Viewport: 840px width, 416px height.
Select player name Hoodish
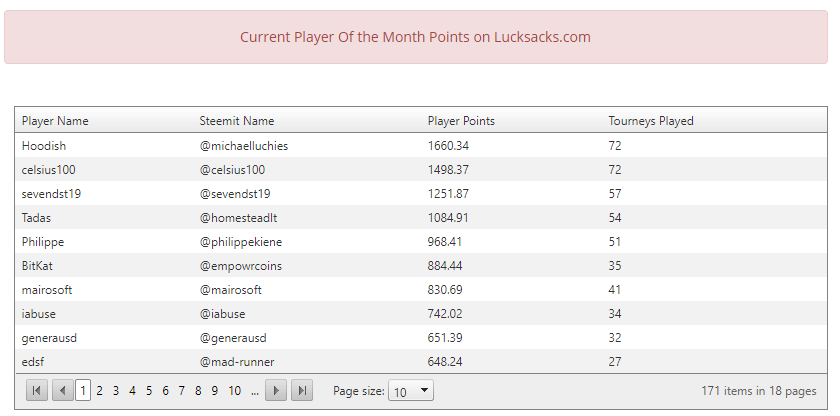coord(44,146)
